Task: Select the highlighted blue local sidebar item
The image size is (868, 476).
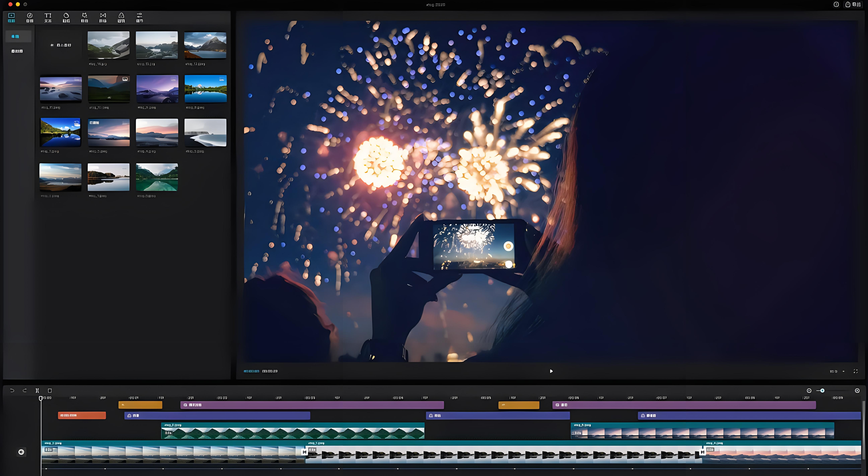Action: [16, 36]
